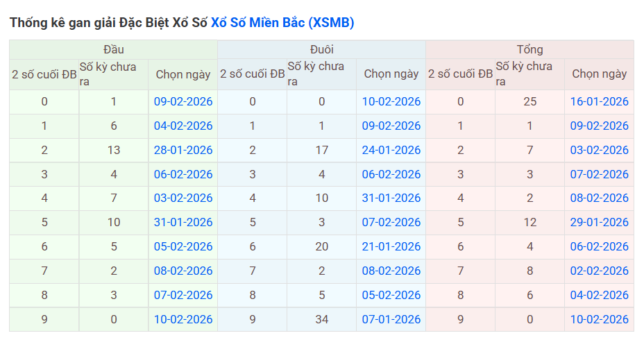
Task: Open date 10-02-2026 in the Tổng section
Action: point(600,319)
